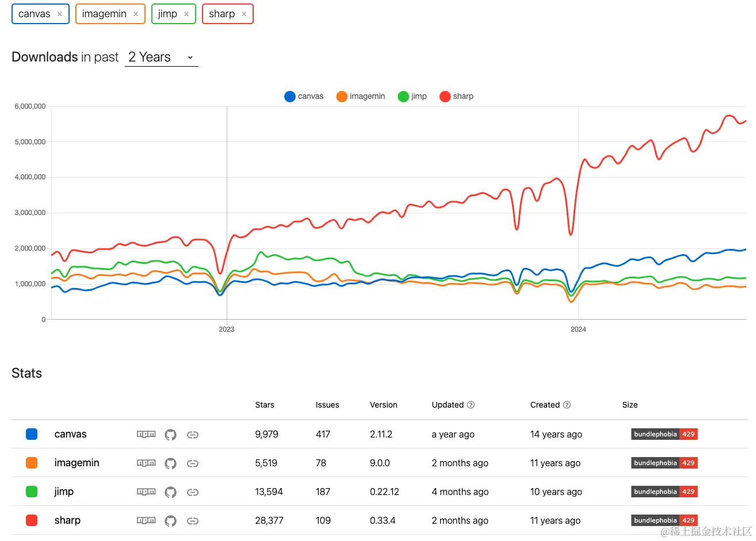
Task: Open npm page for canvas
Action: point(146,434)
